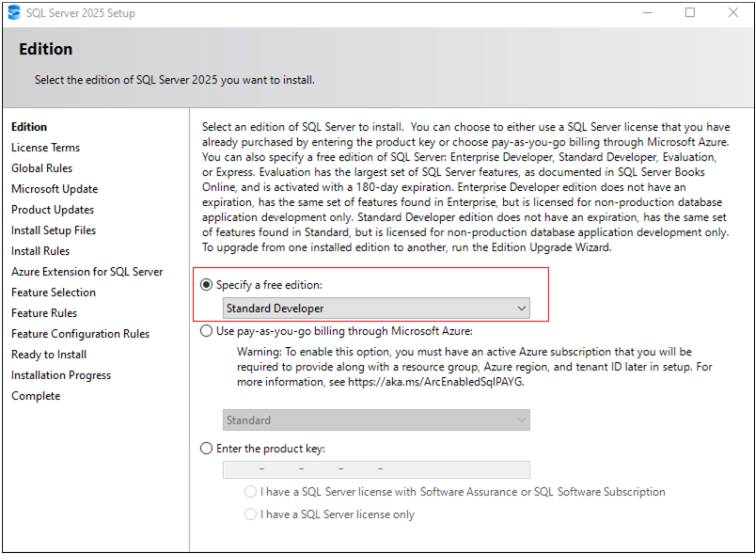Viewport: 756px width, 554px height.
Task: Open the Standard dropdown under pay-as-you-go billing
Action: [376, 419]
